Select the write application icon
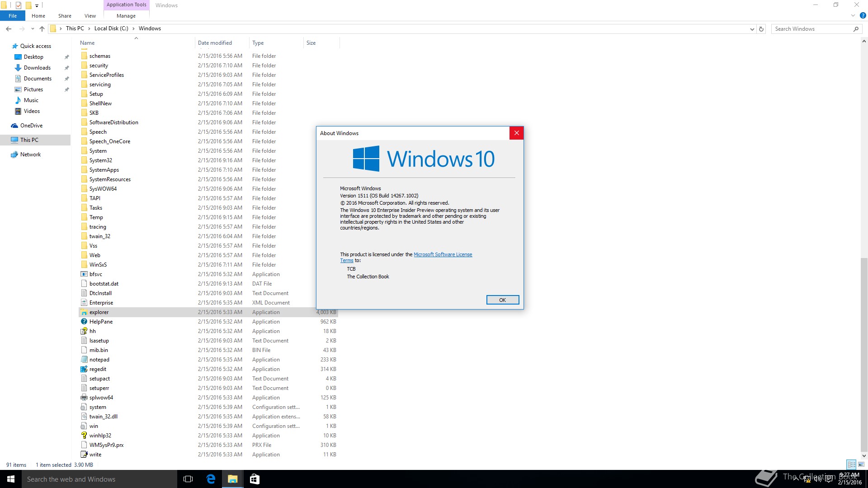 tap(84, 455)
